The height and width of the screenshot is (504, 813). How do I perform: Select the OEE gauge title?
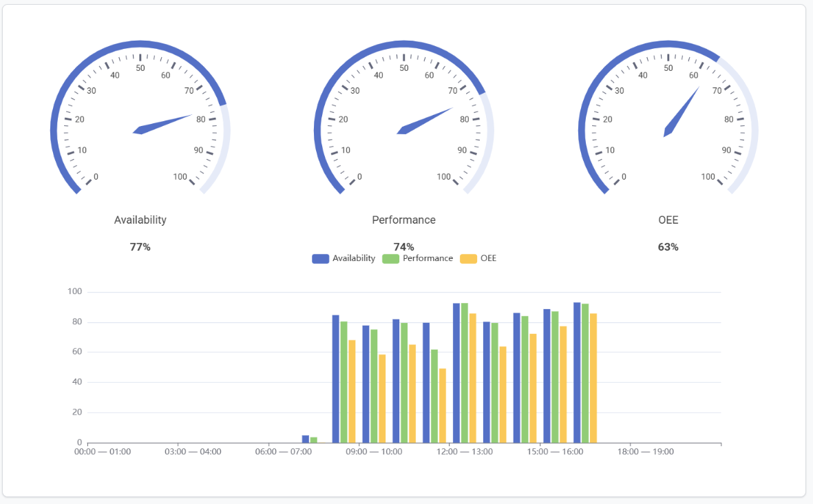click(668, 220)
